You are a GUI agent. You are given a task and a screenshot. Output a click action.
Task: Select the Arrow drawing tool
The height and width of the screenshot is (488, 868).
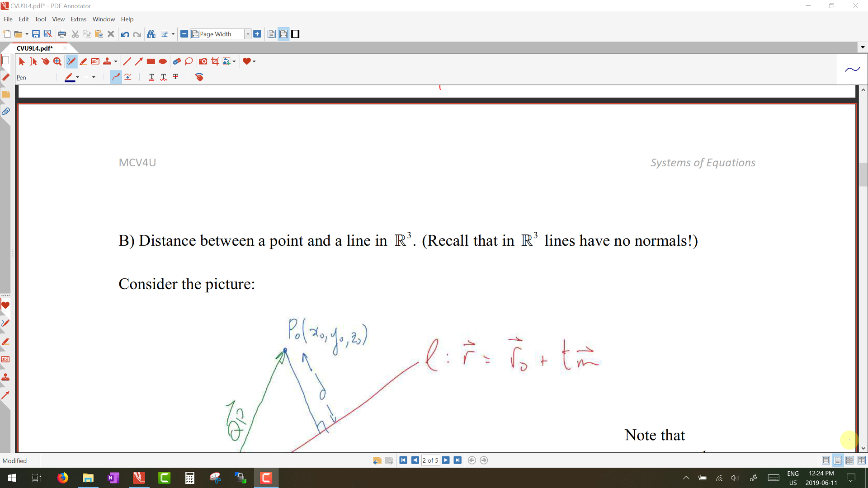pyautogui.click(x=139, y=61)
